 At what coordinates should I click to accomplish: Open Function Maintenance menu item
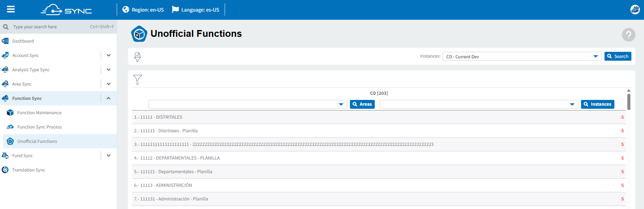(x=60, y=113)
